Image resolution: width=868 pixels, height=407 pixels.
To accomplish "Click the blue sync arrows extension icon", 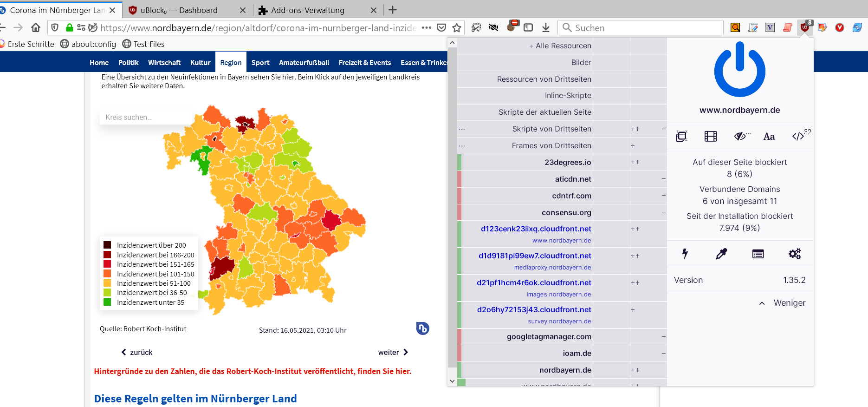I will tap(857, 27).
